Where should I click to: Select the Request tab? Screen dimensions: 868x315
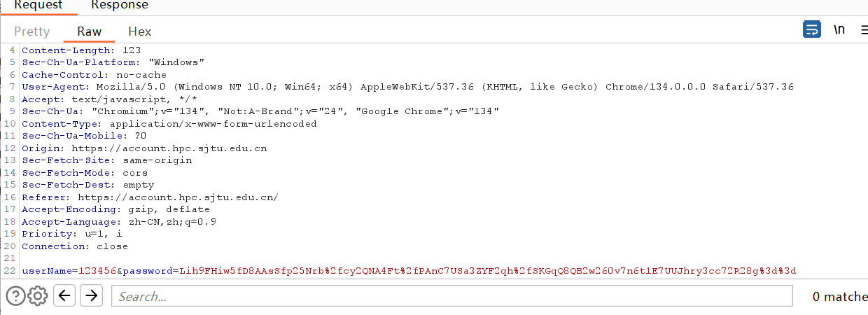tap(38, 5)
